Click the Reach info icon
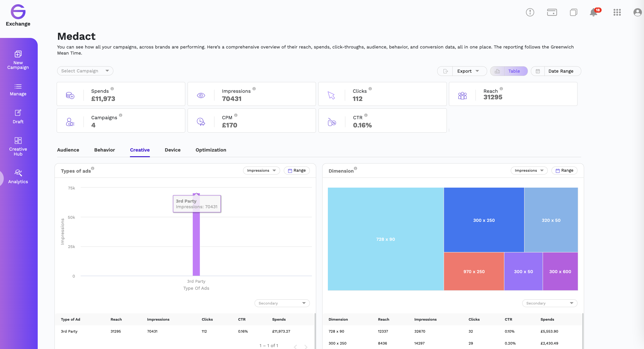Screen dimensions: 644x349 click(501, 89)
